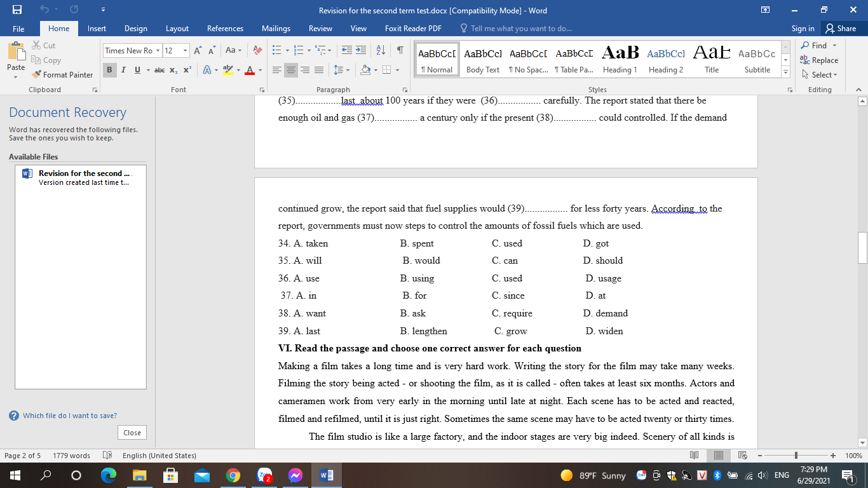
Task: Select the Copy command
Action: coord(46,60)
